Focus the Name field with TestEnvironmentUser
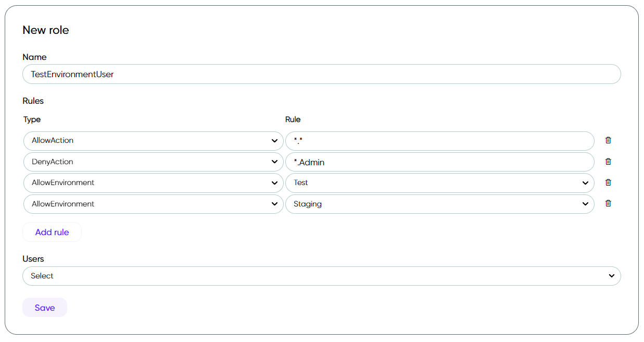This screenshot has width=644, height=342. [322, 74]
